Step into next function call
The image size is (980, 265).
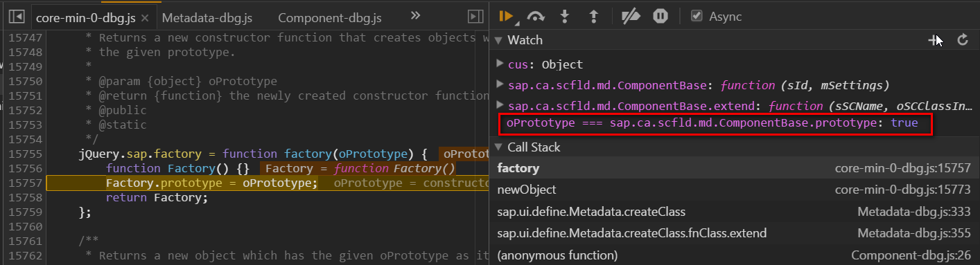tap(565, 16)
